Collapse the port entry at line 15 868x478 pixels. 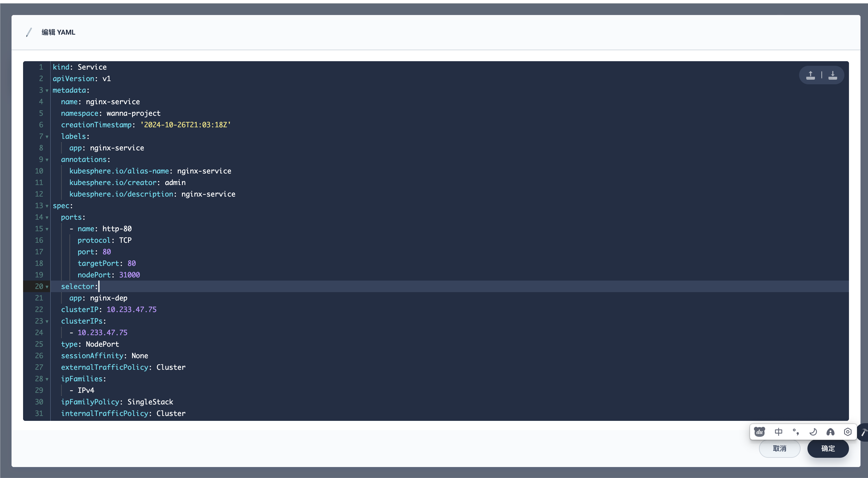(x=47, y=229)
